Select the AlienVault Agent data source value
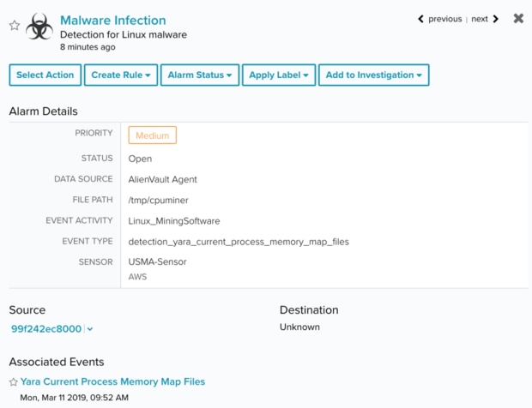 [x=162, y=180]
